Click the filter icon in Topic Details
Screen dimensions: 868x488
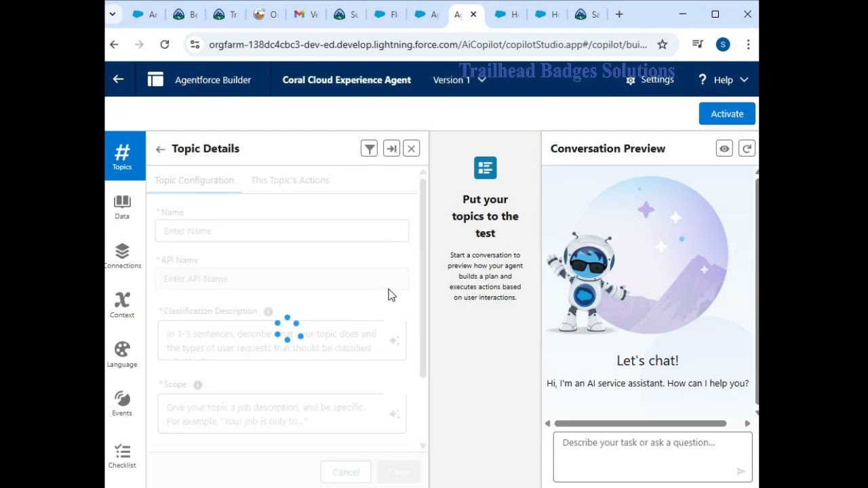[369, 148]
